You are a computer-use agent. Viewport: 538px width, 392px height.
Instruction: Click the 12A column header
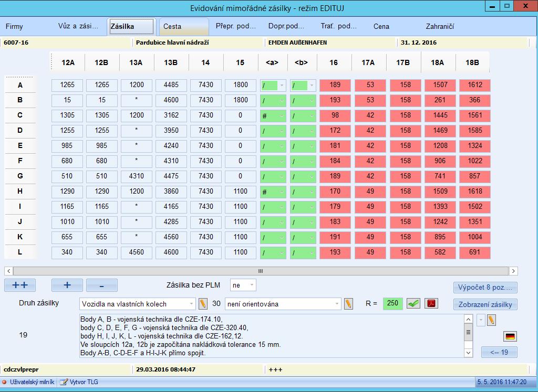68,62
